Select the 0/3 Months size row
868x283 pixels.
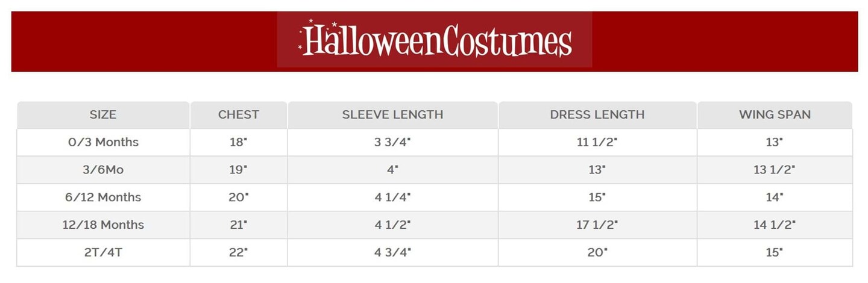point(103,143)
